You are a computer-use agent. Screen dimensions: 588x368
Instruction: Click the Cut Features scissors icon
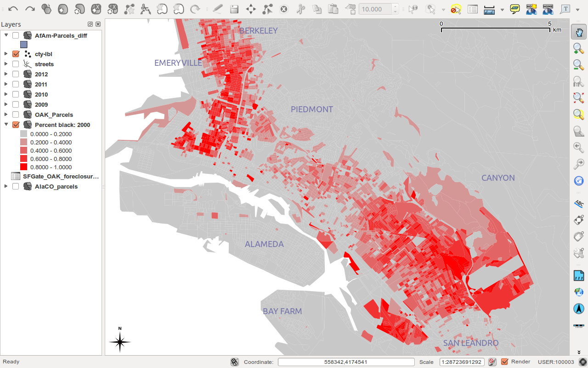tap(300, 9)
